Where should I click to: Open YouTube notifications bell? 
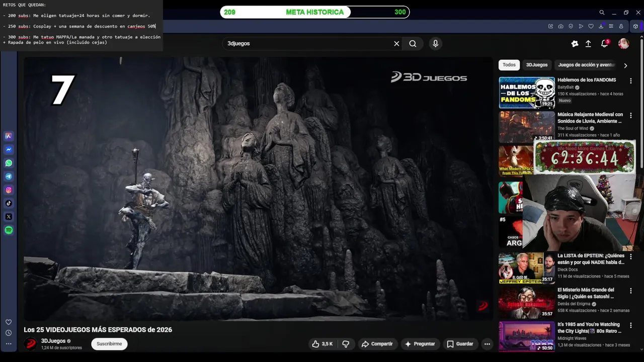tap(604, 44)
